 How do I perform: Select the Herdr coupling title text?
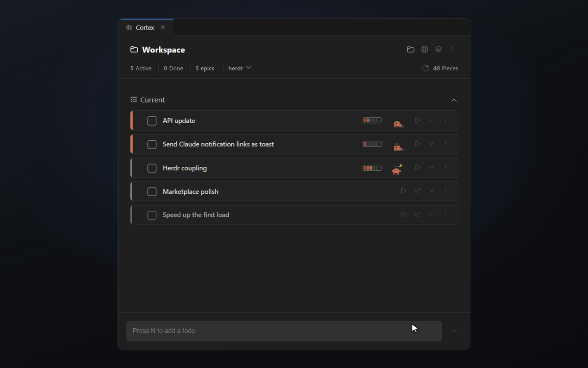coord(185,168)
